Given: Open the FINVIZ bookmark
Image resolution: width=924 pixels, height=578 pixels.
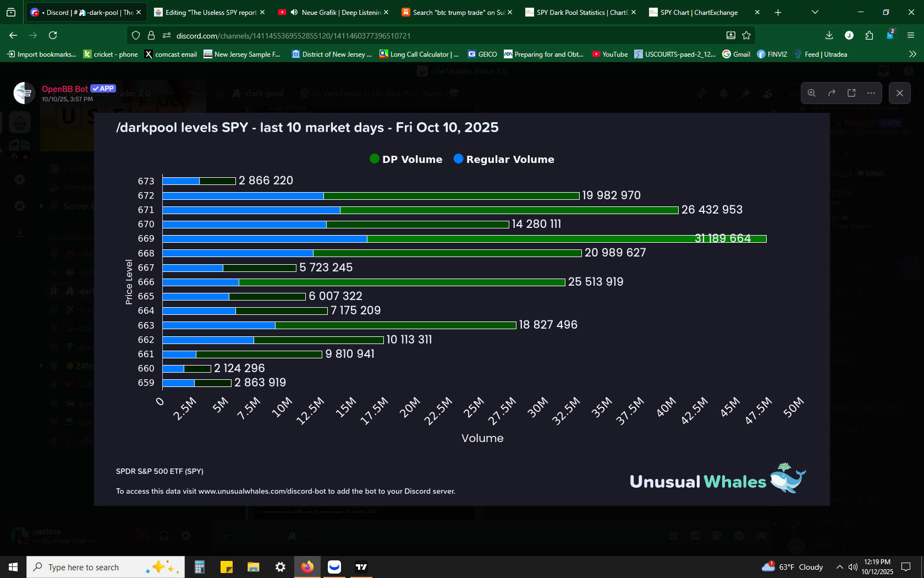Looking at the screenshot, I should tap(772, 54).
